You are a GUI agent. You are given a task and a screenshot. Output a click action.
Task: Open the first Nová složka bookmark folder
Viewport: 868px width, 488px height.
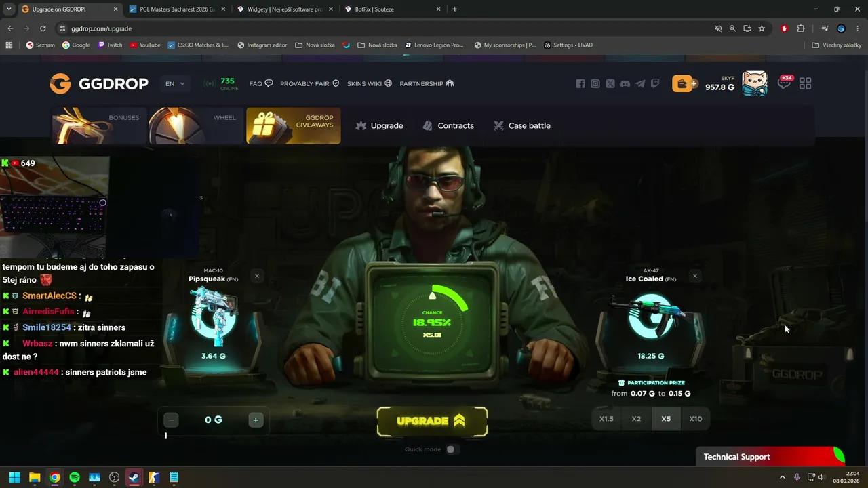coord(315,45)
